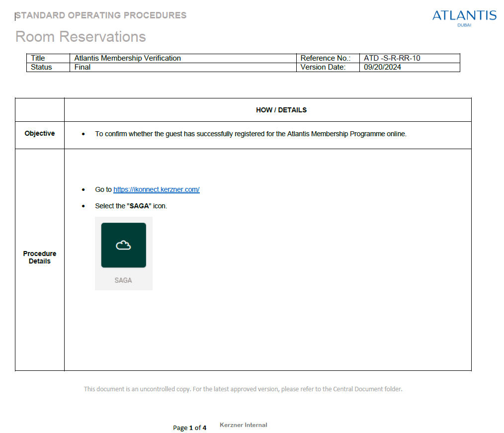Select the 'SAGA' caption under the icon
The width and height of the screenshot is (504, 433).
123,280
